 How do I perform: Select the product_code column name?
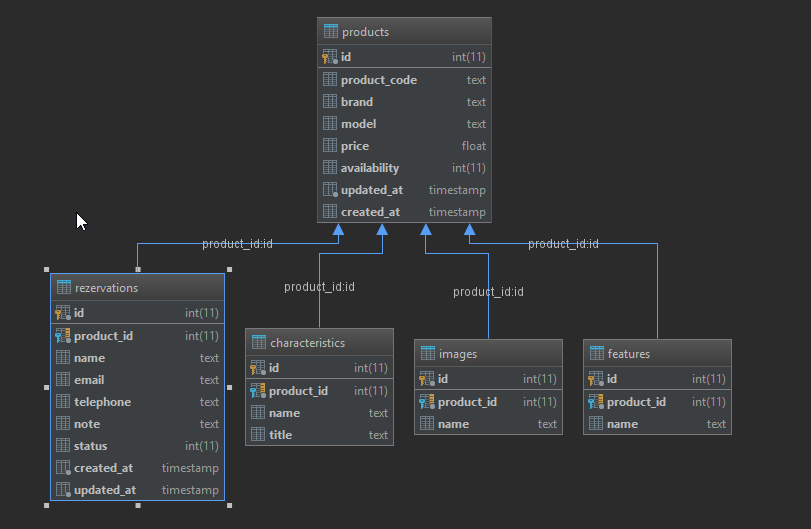coord(379,80)
